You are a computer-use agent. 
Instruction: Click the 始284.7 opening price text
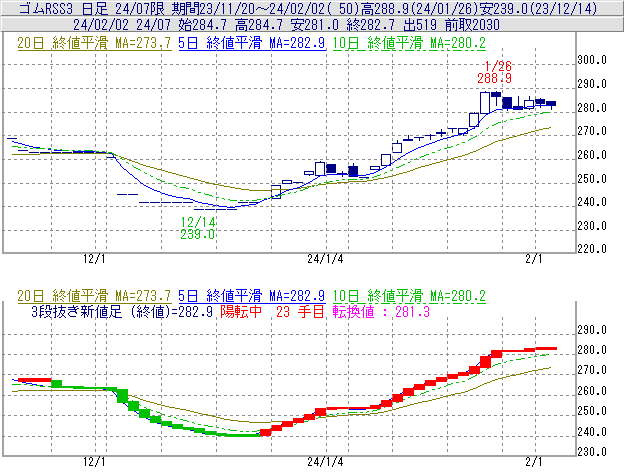tap(202, 25)
